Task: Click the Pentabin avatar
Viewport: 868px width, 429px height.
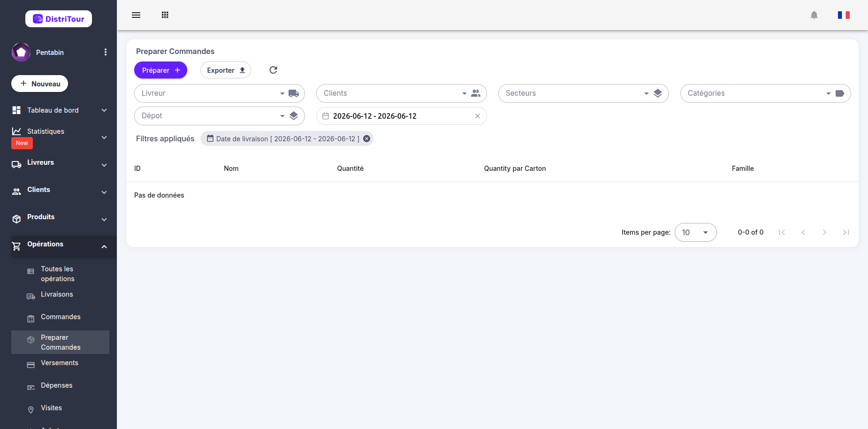Action: click(x=21, y=52)
